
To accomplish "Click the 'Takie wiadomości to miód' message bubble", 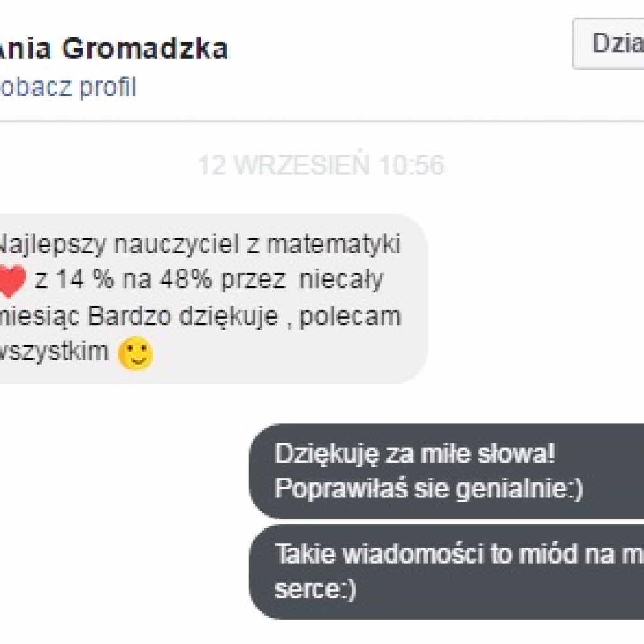I will click(447, 572).
